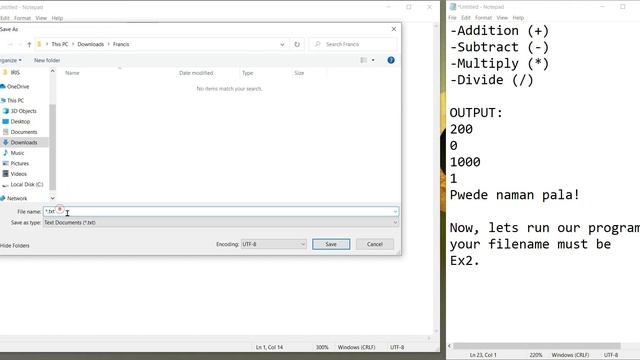Click the help icon in Save As dialog
Image resolution: width=640 pixels, height=360 pixels.
click(x=391, y=60)
